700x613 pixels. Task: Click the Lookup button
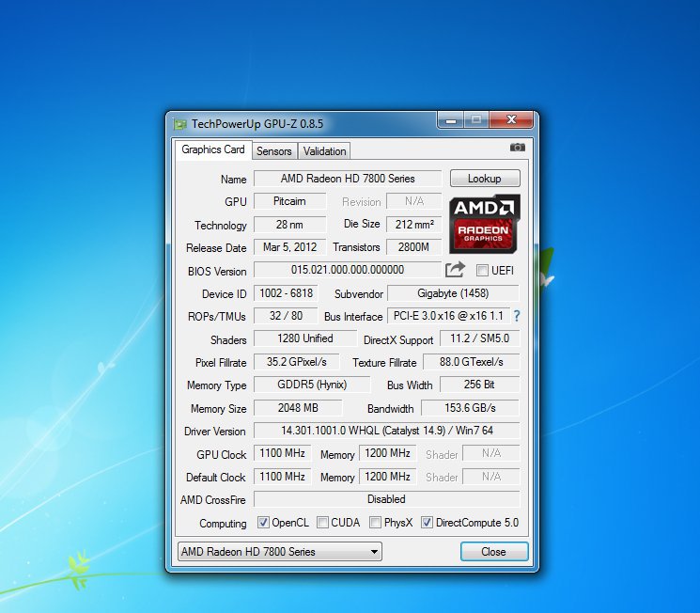(485, 179)
